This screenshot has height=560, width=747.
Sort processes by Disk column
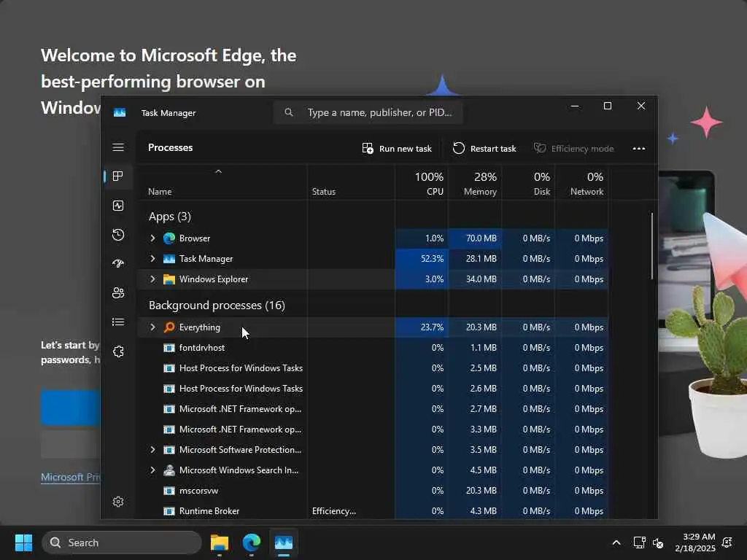coord(528,183)
